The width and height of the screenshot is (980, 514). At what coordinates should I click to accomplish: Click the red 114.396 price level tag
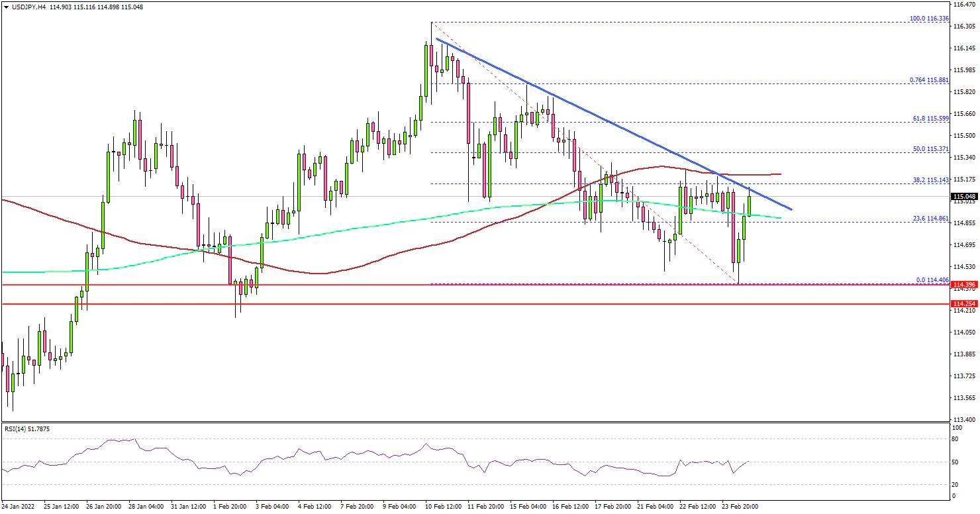964,285
